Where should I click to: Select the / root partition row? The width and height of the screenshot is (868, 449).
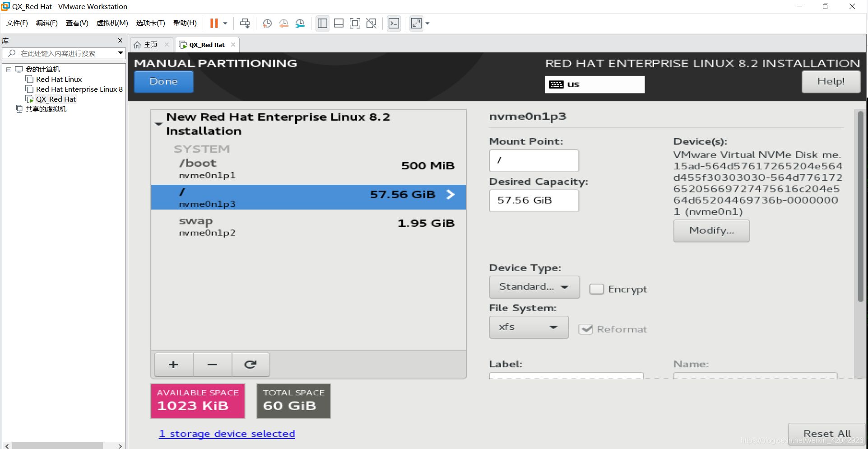click(x=308, y=197)
